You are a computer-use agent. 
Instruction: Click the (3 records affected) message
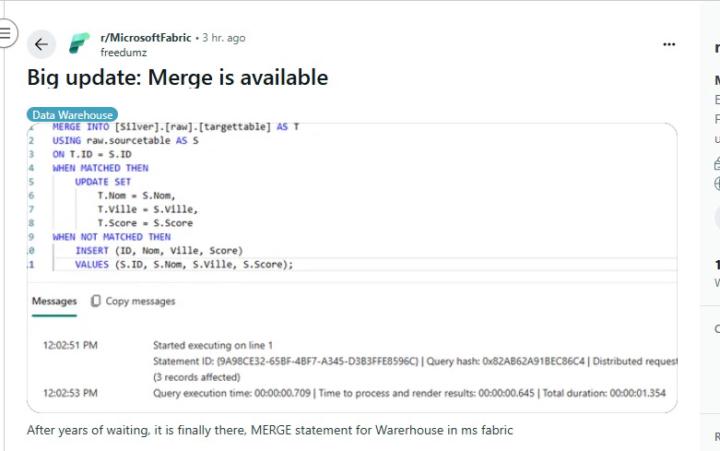point(197,377)
